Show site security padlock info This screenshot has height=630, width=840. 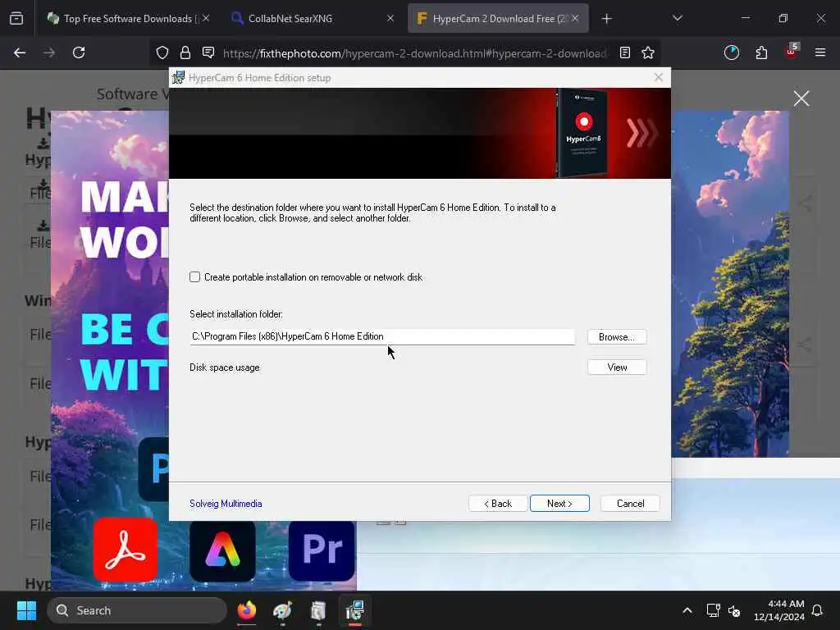[x=185, y=52]
